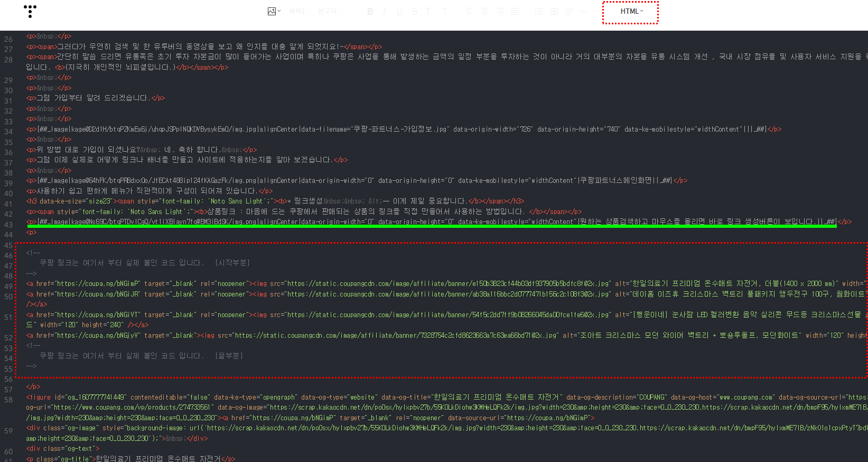Click the anchor line with coupa.ng/bNGjyV link
This screenshot has width=868, height=462.
(x=447, y=335)
